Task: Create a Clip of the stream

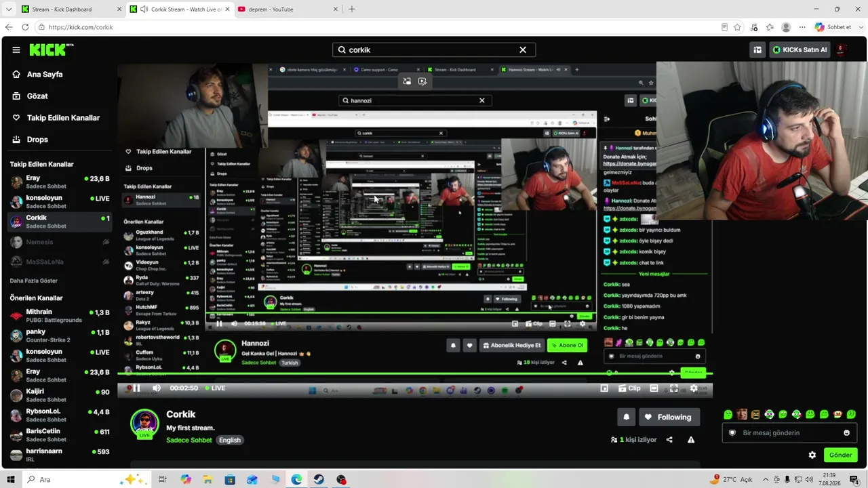Action: [x=630, y=388]
